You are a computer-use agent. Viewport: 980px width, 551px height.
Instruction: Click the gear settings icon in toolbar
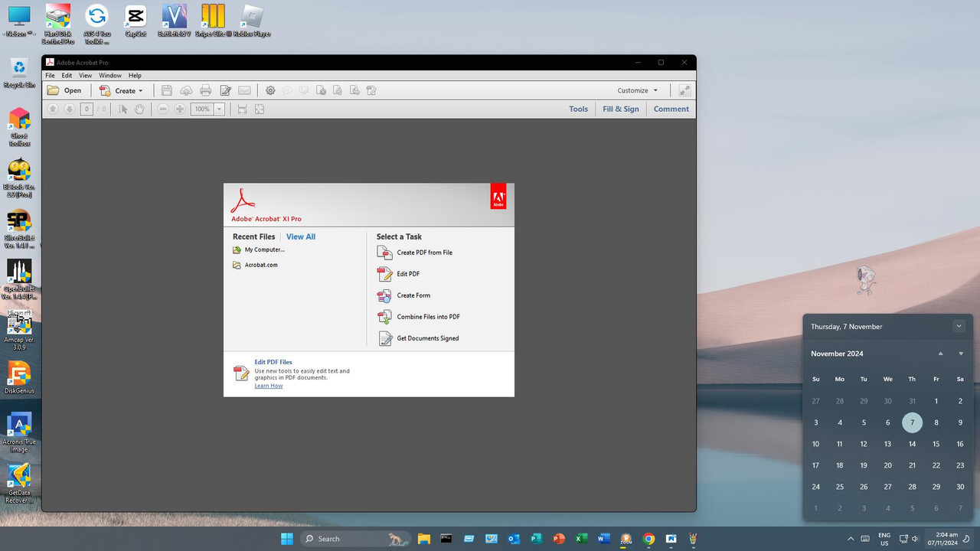click(x=270, y=90)
